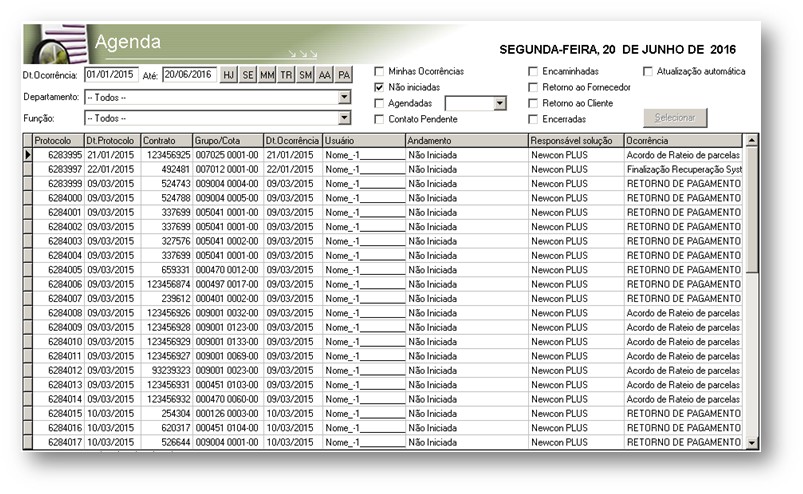Screen dimensions: 803x494
Task: Click the Responsável solução column header
Action: point(576,140)
